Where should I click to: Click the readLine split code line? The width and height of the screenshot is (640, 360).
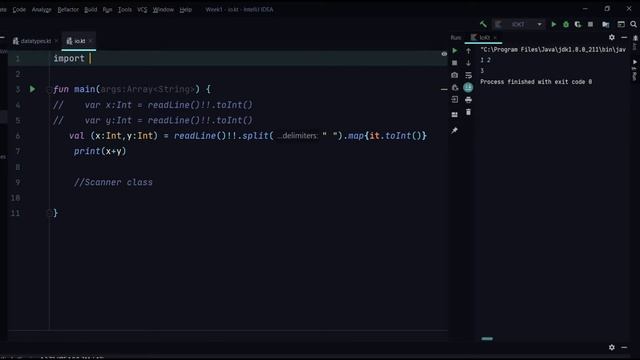click(x=248, y=136)
